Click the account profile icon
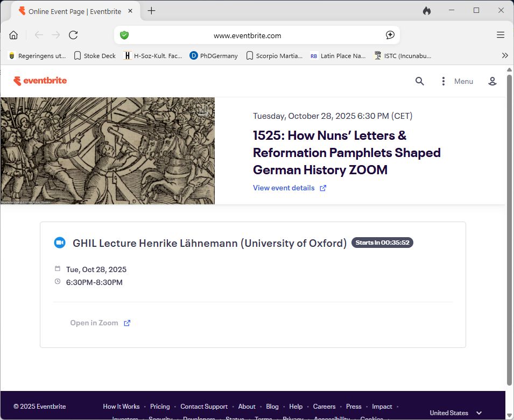This screenshot has height=420, width=514. [x=492, y=81]
